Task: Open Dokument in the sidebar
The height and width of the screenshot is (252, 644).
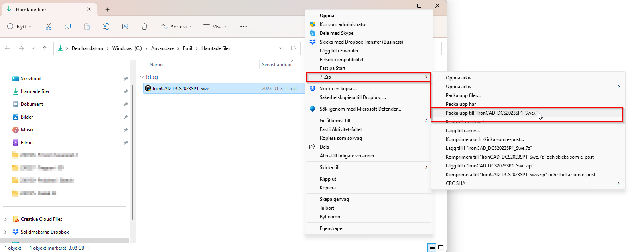Action: point(32,104)
